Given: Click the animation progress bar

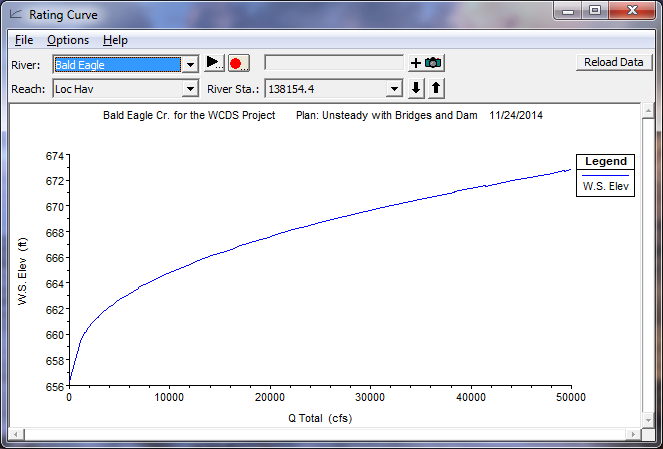Looking at the screenshot, I should click(334, 63).
